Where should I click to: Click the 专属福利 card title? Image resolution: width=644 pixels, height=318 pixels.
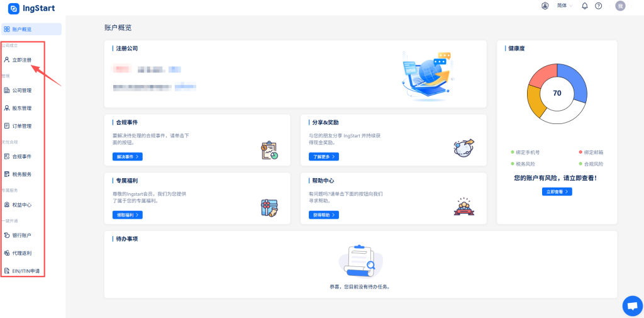coord(127,181)
